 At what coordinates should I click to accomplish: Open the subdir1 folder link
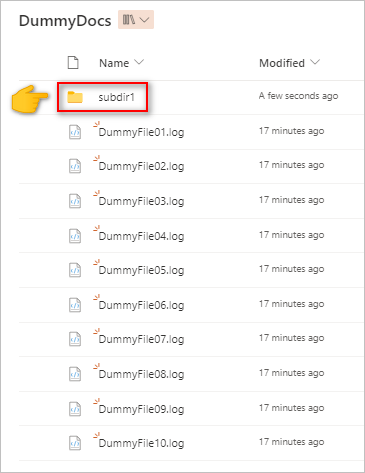point(116,97)
